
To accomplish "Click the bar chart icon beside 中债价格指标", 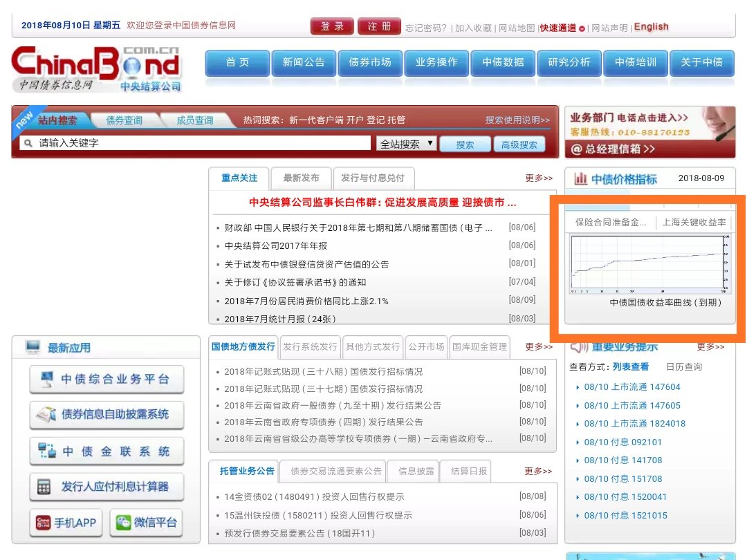I will coord(582,178).
